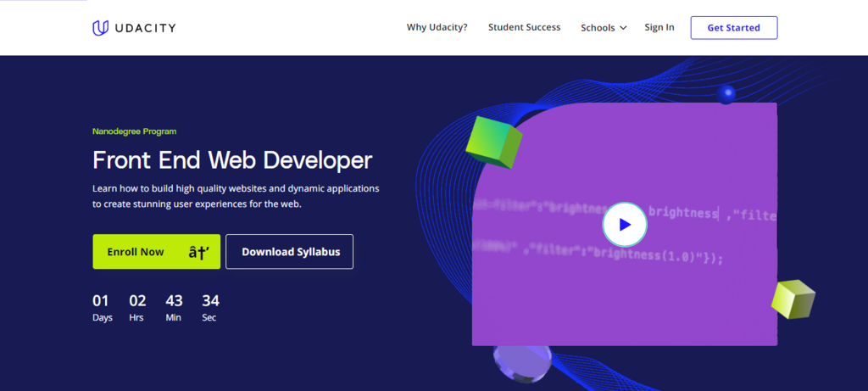Click the arrow glyph inside Enroll Now
868x391 pixels.
(198, 252)
